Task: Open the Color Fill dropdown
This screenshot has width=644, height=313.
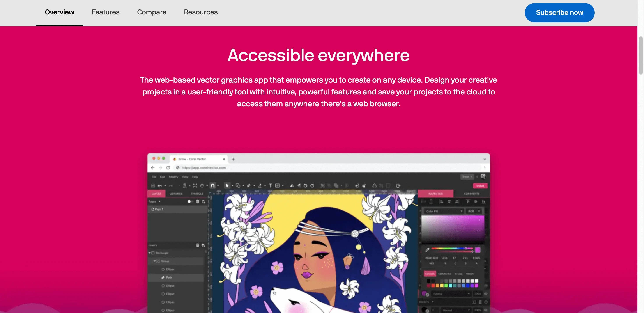Action: coord(444,211)
